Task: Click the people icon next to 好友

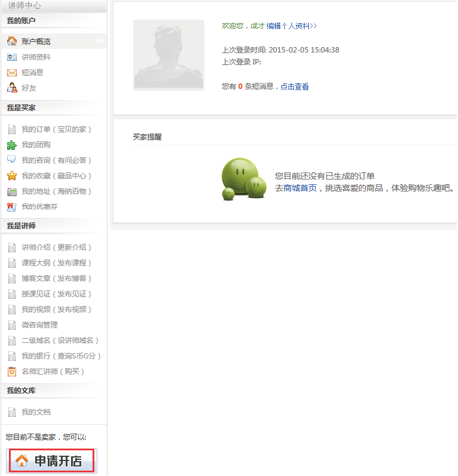Action: coord(12,88)
